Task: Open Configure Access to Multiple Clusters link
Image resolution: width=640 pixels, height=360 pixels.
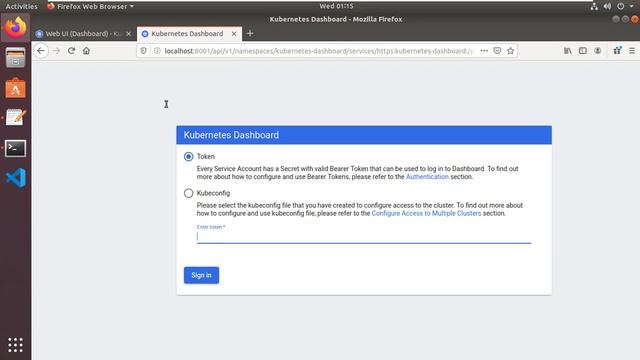Action: pyautogui.click(x=426, y=213)
